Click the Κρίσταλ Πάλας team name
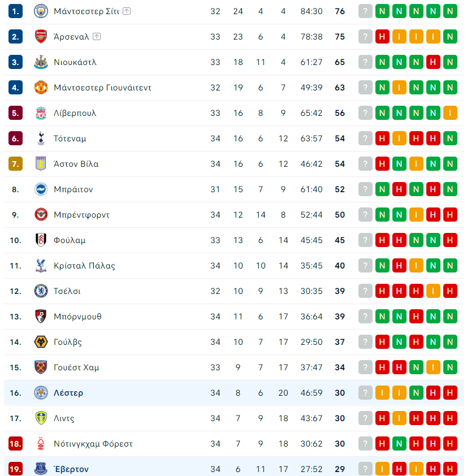Viewport: 467px width, 476px height. click(84, 266)
